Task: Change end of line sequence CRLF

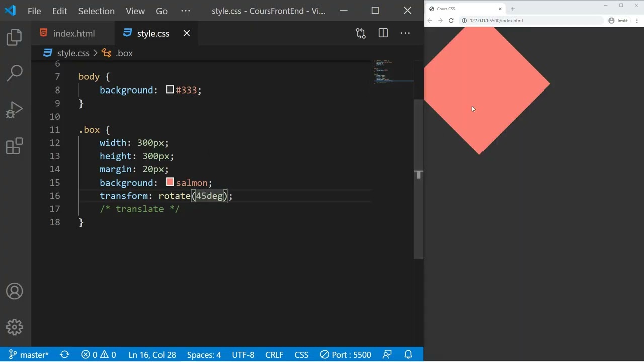Action: coord(274,355)
